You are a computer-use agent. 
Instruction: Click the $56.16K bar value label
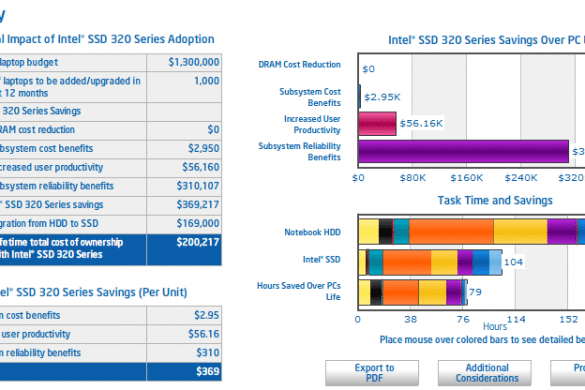(x=421, y=123)
